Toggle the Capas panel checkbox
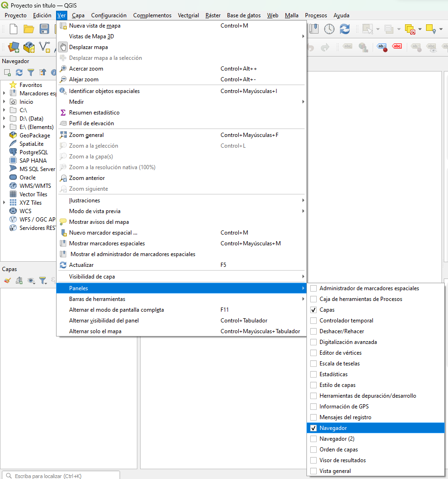Screen dimensions: 448x479 tap(313, 310)
